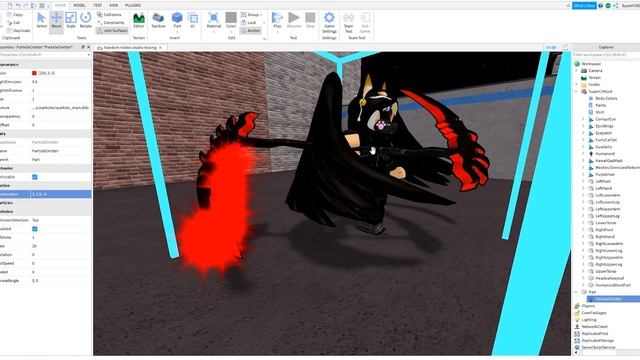Image resolution: width=640 pixels, height=360 pixels.
Task: Switch to the MODEL ribbon tab
Action: point(79,5)
